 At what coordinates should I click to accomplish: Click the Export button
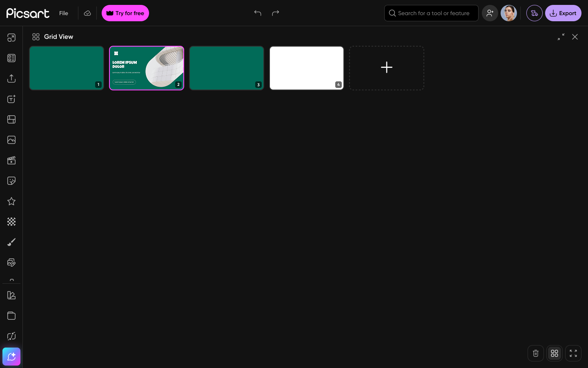[x=563, y=13]
